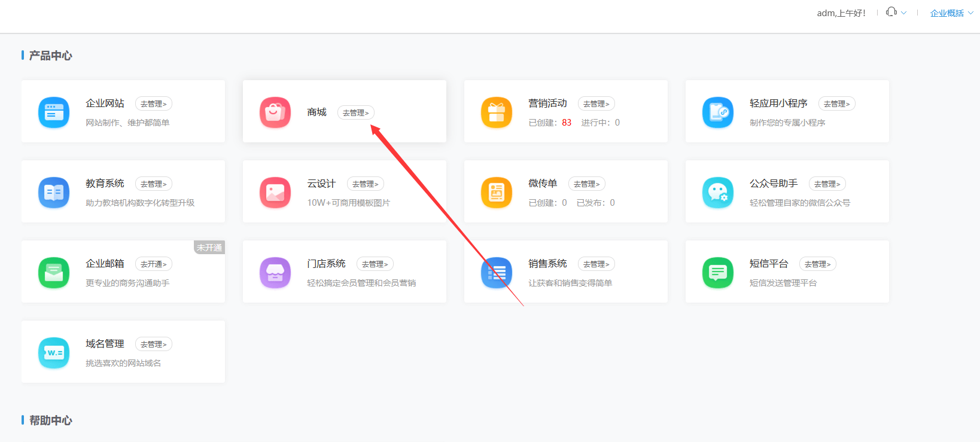The width and height of the screenshot is (980, 442).
Task: Click the 轻应用小程序 phone icon
Action: (x=718, y=112)
